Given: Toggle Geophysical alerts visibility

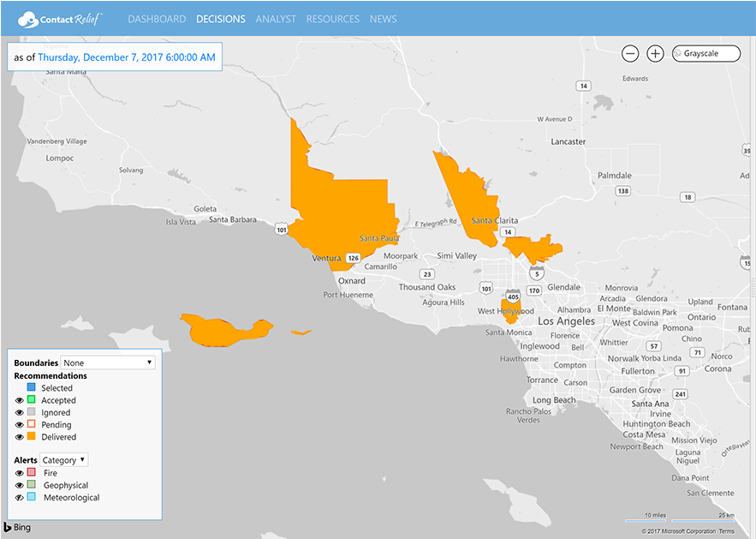Looking at the screenshot, I should [x=20, y=485].
